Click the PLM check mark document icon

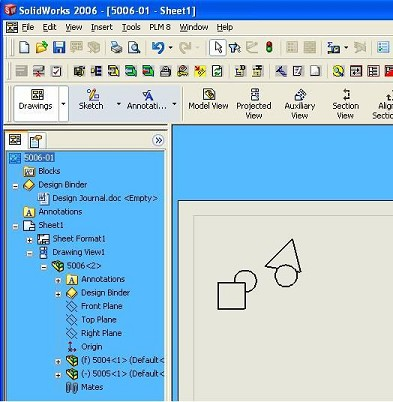pyautogui.click(x=56, y=71)
